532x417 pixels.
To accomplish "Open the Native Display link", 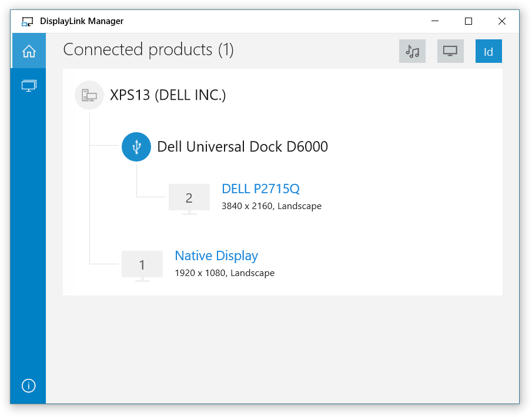I will (216, 255).
